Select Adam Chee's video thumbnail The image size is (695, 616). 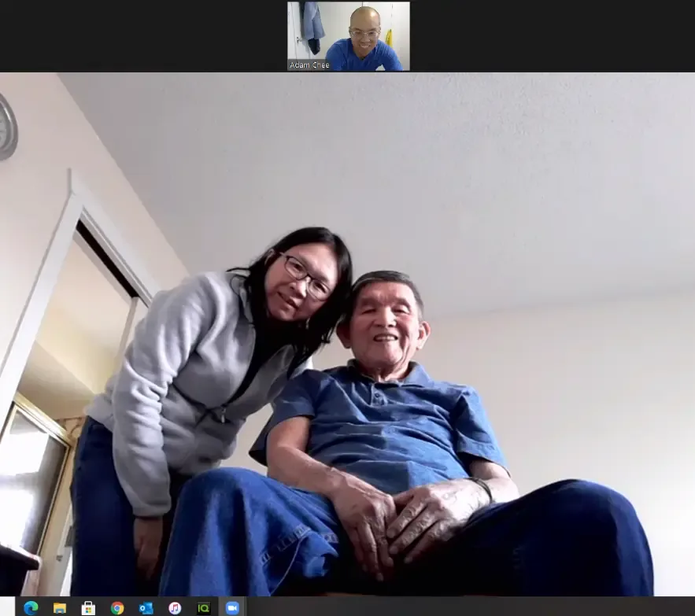(x=349, y=36)
